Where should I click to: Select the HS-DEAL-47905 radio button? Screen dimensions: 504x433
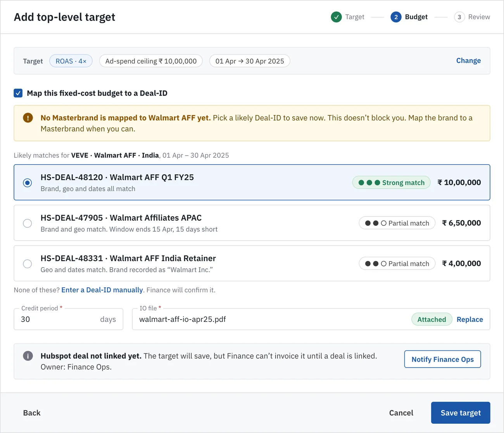tap(27, 223)
